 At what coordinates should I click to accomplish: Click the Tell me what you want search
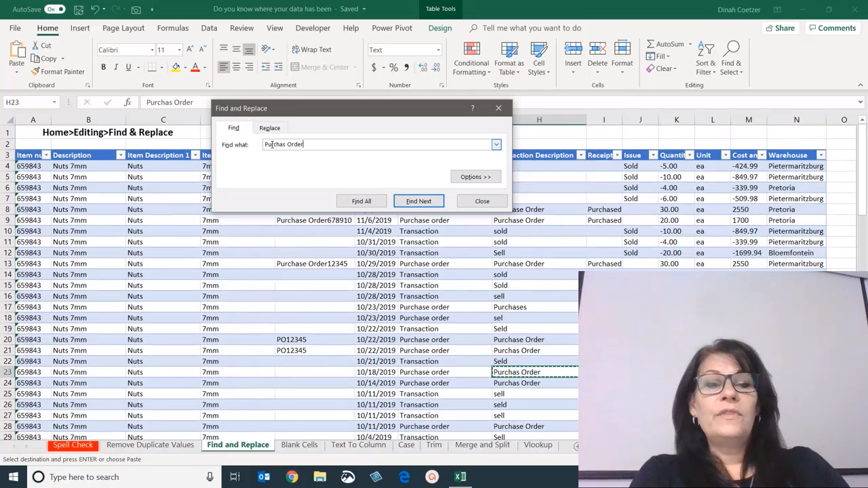coord(531,28)
